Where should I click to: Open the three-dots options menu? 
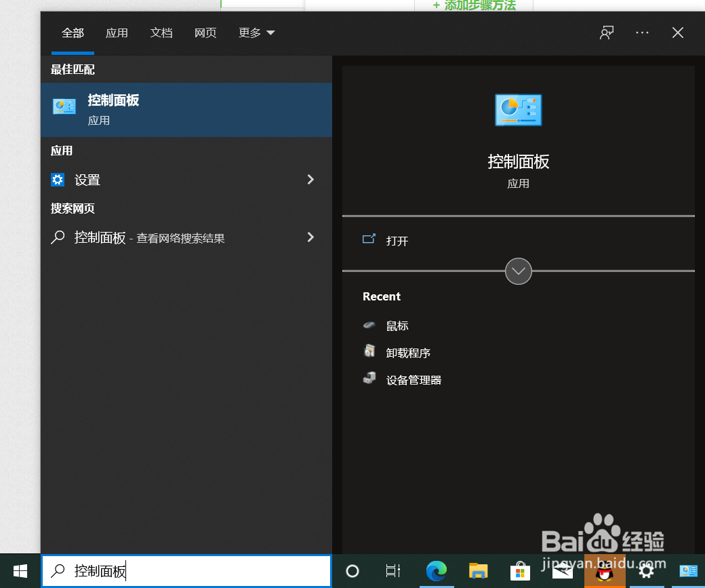[x=642, y=33]
